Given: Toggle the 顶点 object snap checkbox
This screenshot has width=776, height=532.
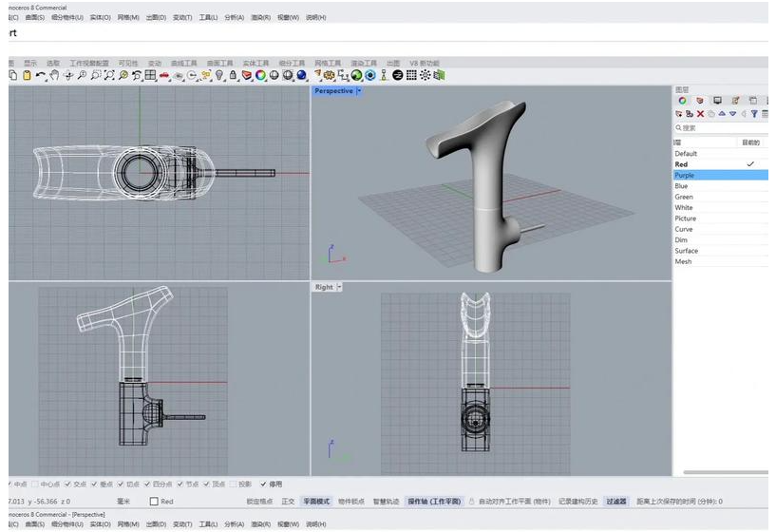Looking at the screenshot, I should [206, 484].
